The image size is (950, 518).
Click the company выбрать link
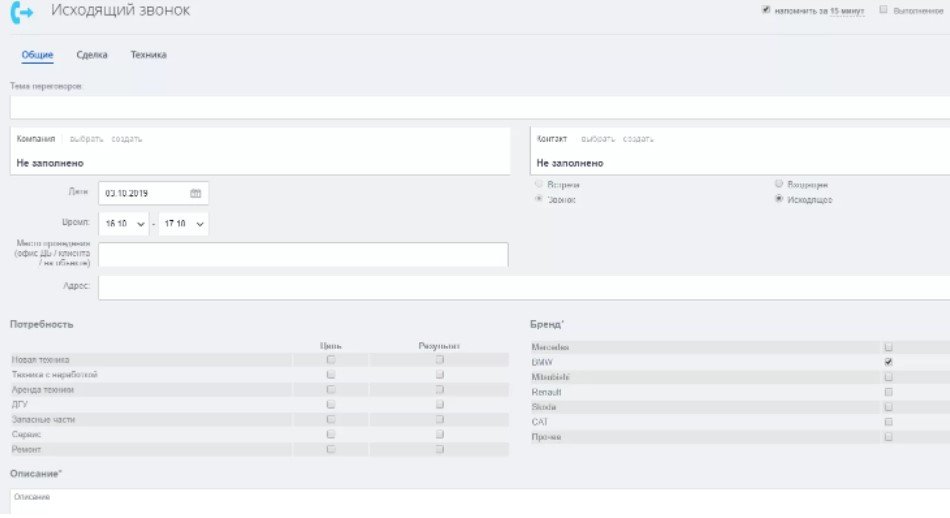87,139
